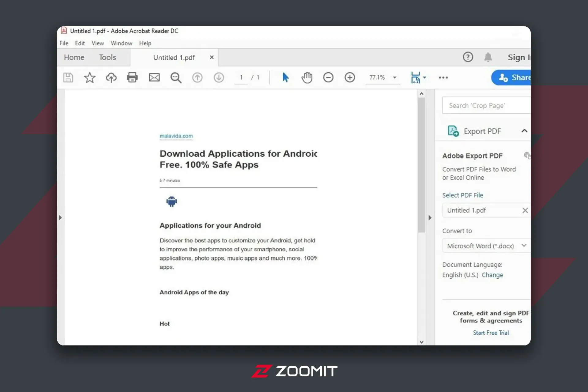
Task: Open the more tools ellipsis menu
Action: click(443, 77)
